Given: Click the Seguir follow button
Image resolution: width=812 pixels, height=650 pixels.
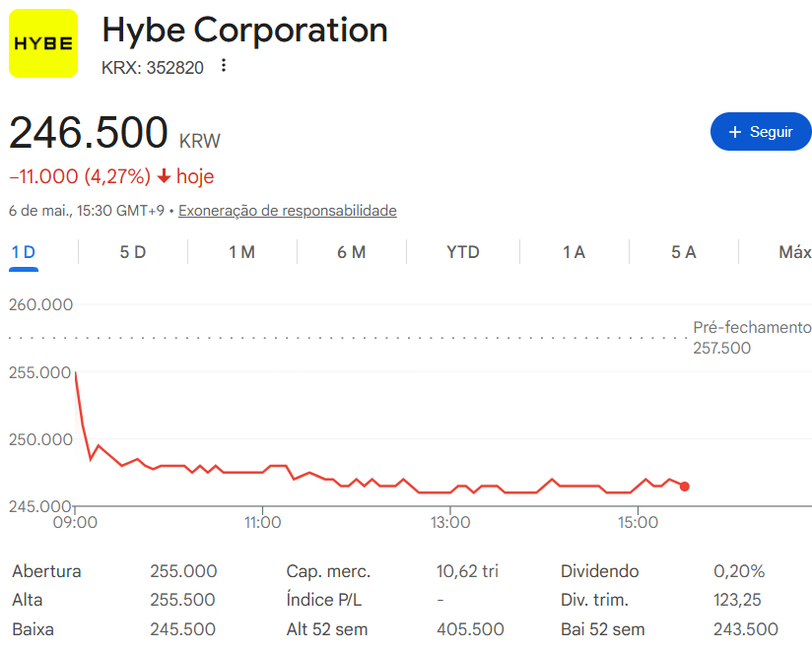Looking at the screenshot, I should [760, 131].
